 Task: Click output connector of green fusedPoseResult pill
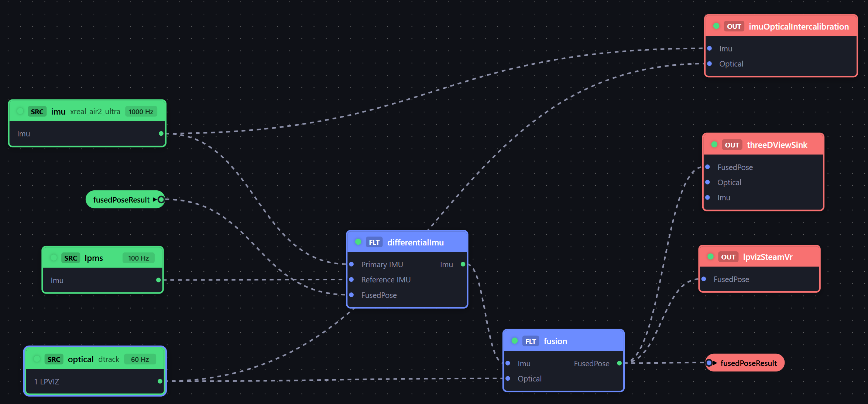(x=161, y=200)
